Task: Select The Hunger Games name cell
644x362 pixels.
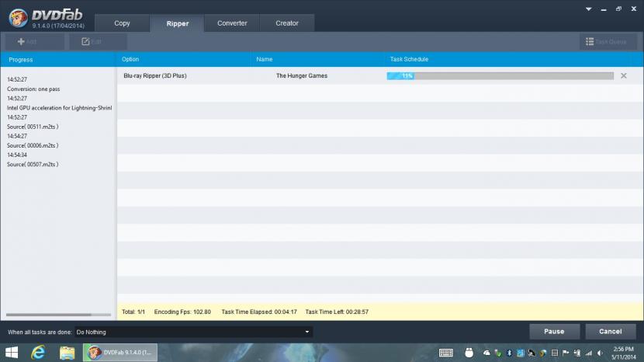Action: (302, 75)
